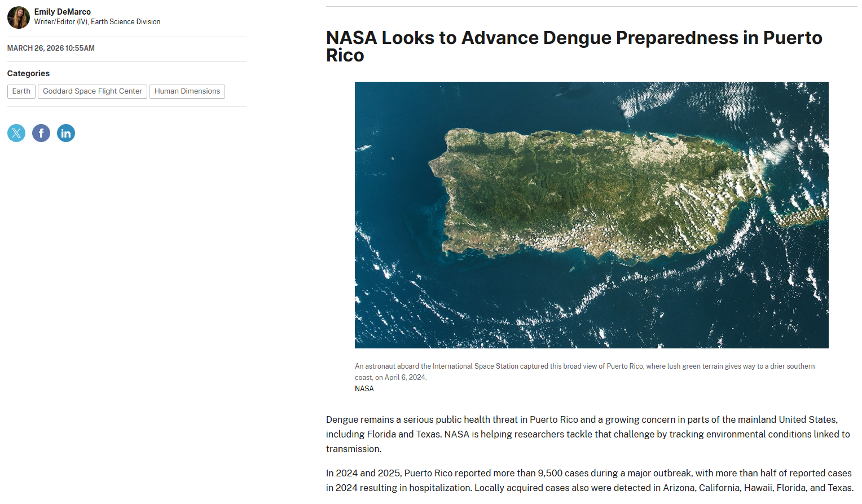Click the Writer/Editor Earth Science Division subtitle
The width and height of the screenshot is (862, 504).
(x=97, y=22)
